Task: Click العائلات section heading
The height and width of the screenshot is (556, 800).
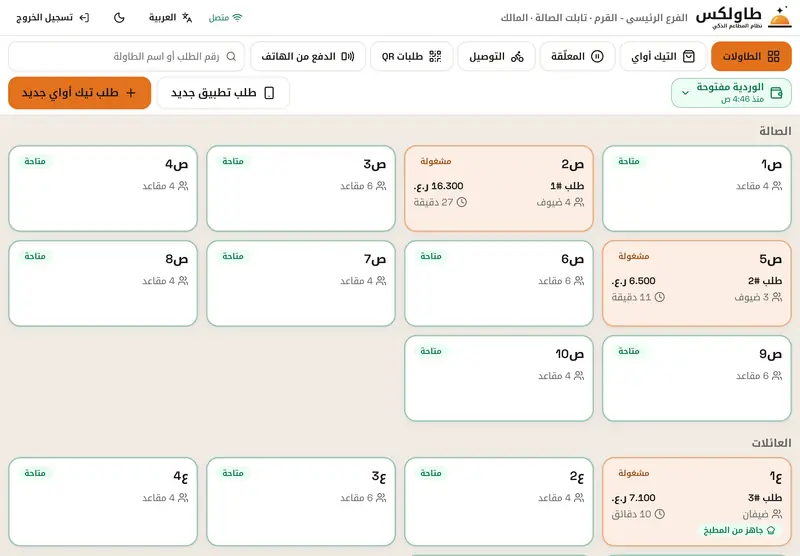Action: [x=771, y=443]
